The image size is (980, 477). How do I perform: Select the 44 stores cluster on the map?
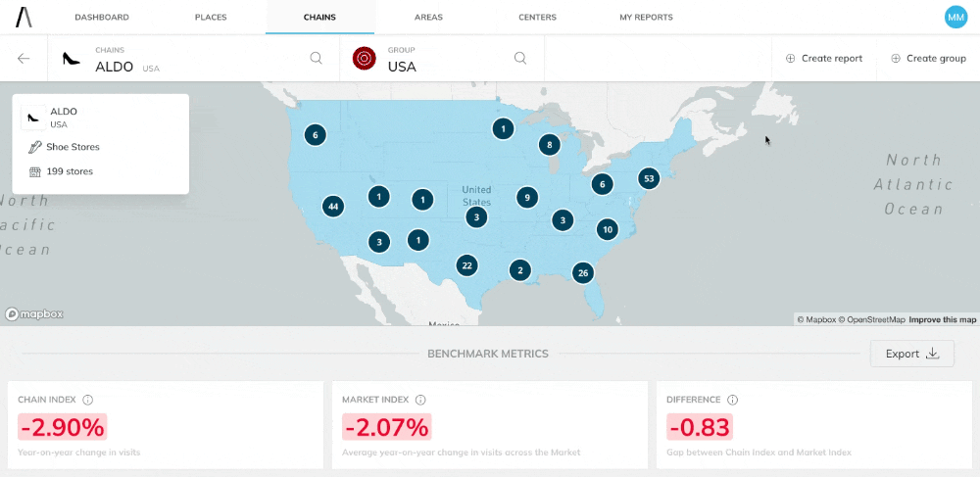(333, 207)
